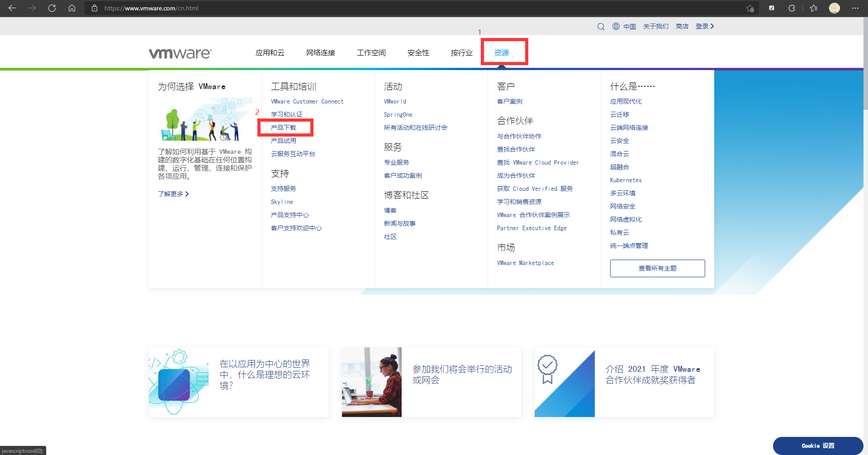Open browser home page icon
This screenshot has height=455, width=868.
click(72, 8)
